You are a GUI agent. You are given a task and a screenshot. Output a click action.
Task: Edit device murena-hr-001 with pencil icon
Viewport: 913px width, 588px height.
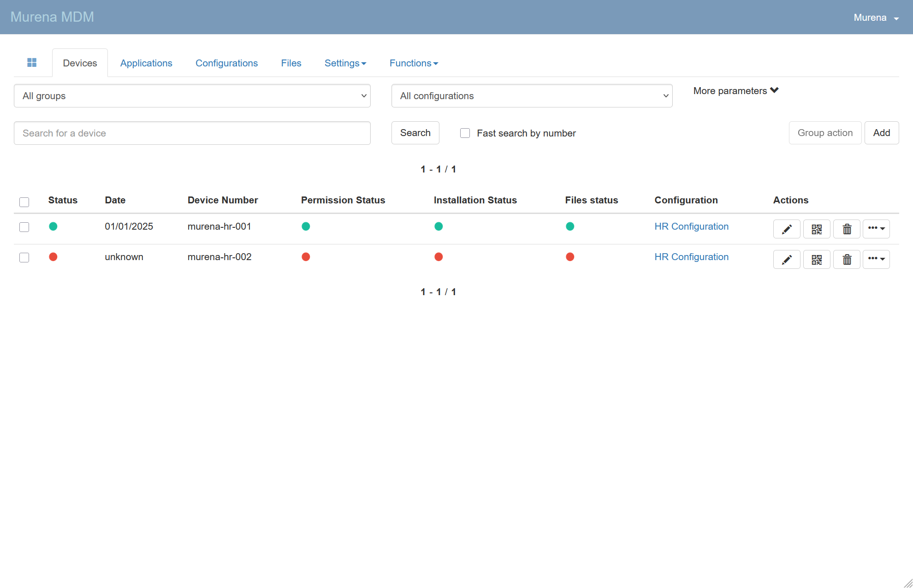(x=787, y=229)
